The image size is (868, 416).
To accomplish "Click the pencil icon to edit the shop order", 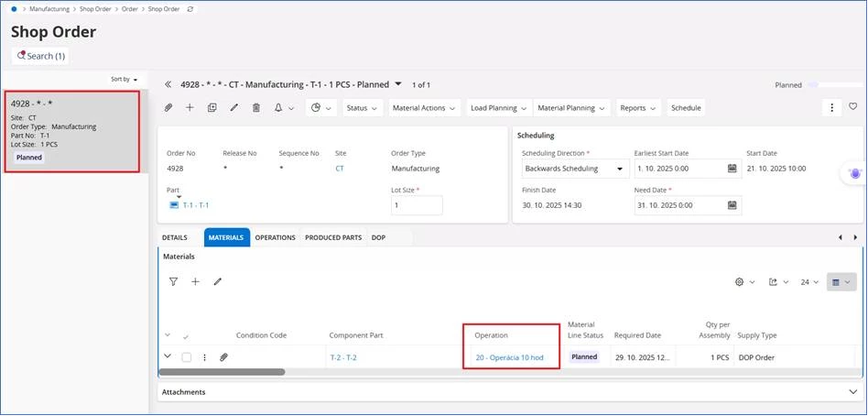I will coord(234,108).
